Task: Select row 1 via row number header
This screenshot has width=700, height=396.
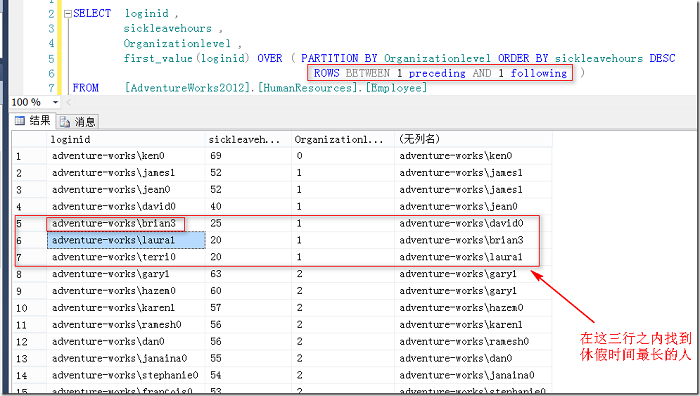Action: (x=29, y=156)
